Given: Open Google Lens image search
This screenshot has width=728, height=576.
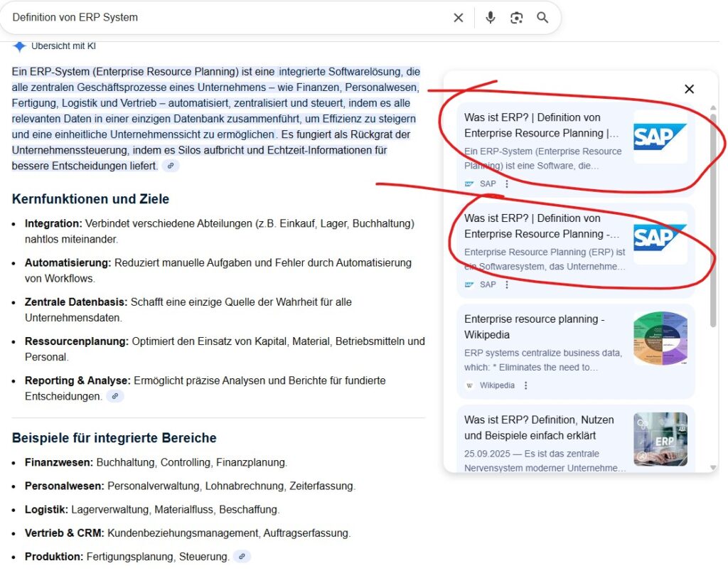Looking at the screenshot, I should pyautogui.click(x=517, y=18).
